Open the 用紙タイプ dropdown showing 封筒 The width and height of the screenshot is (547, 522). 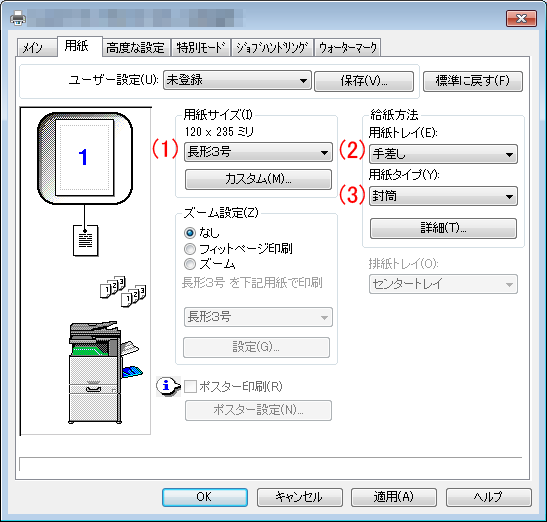pyautogui.click(x=443, y=196)
